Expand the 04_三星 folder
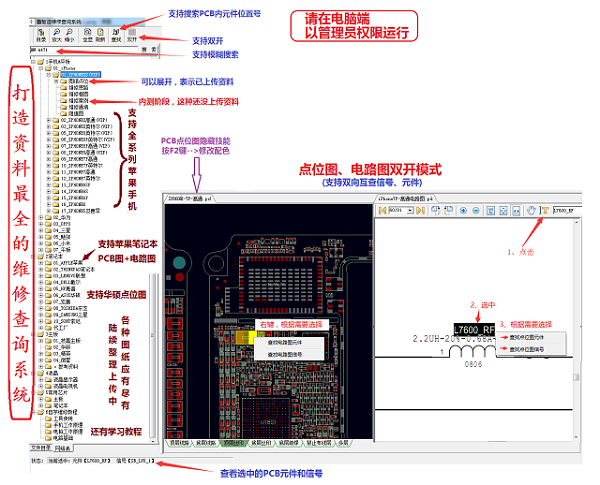 click(41, 230)
